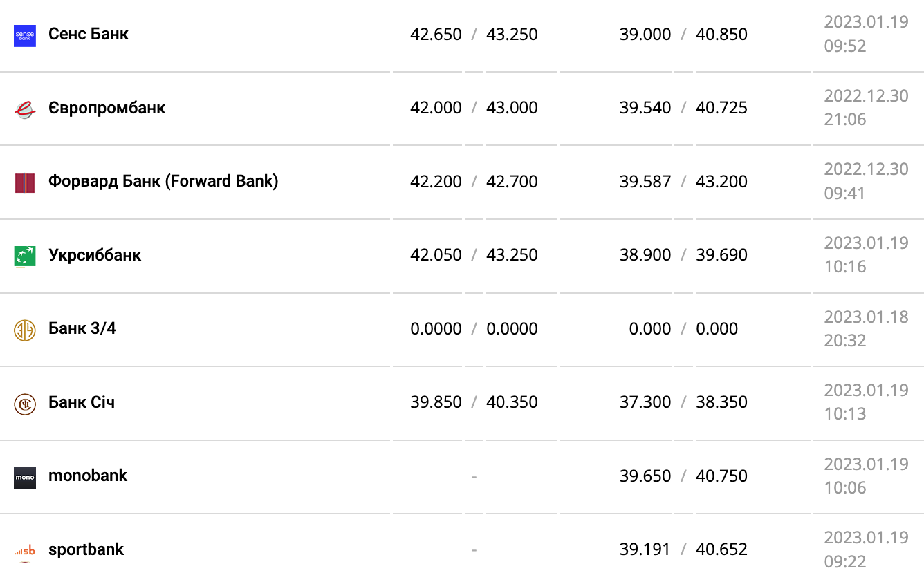Click the Укрсиббанк green logo icon
The image size is (924, 573).
pos(25,256)
